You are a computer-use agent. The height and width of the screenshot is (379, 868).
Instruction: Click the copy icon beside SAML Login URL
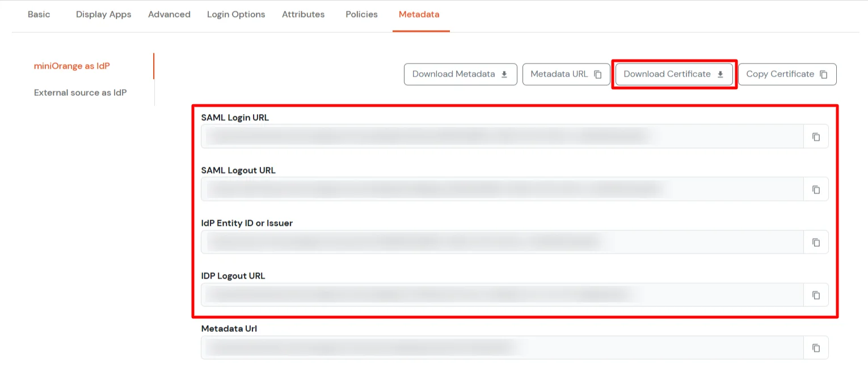click(816, 136)
